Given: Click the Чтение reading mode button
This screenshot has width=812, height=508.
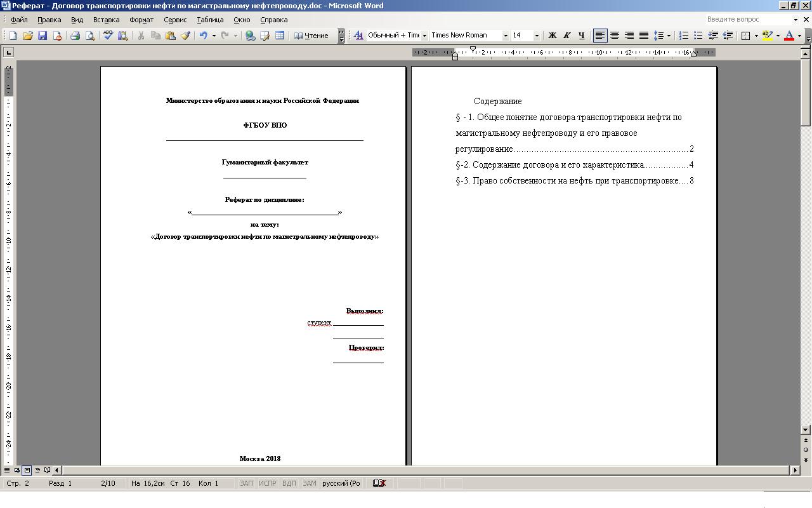Looking at the screenshot, I should click(311, 36).
